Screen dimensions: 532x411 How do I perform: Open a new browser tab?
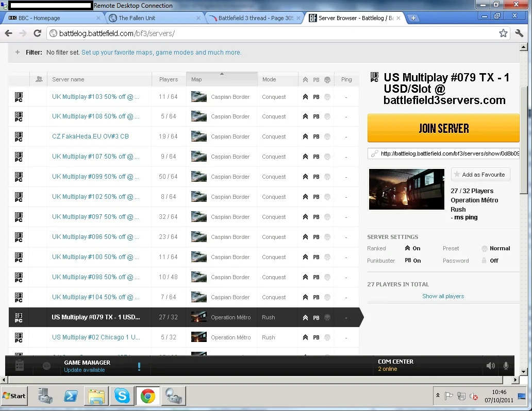tap(413, 18)
